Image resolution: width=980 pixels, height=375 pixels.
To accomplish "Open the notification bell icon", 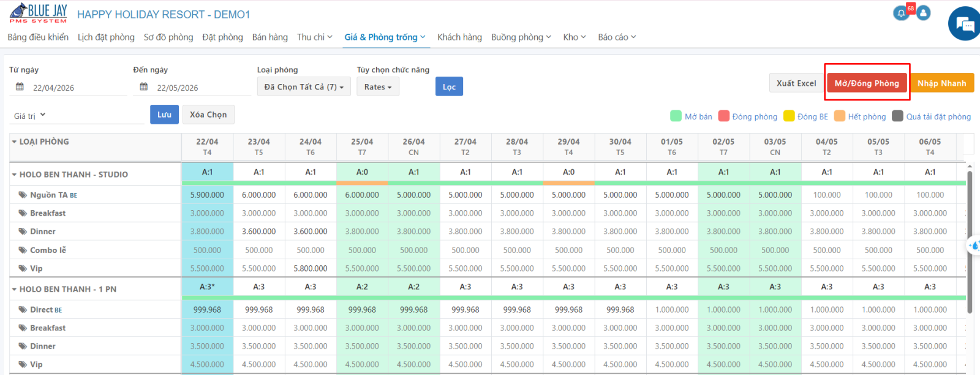I will point(901,13).
